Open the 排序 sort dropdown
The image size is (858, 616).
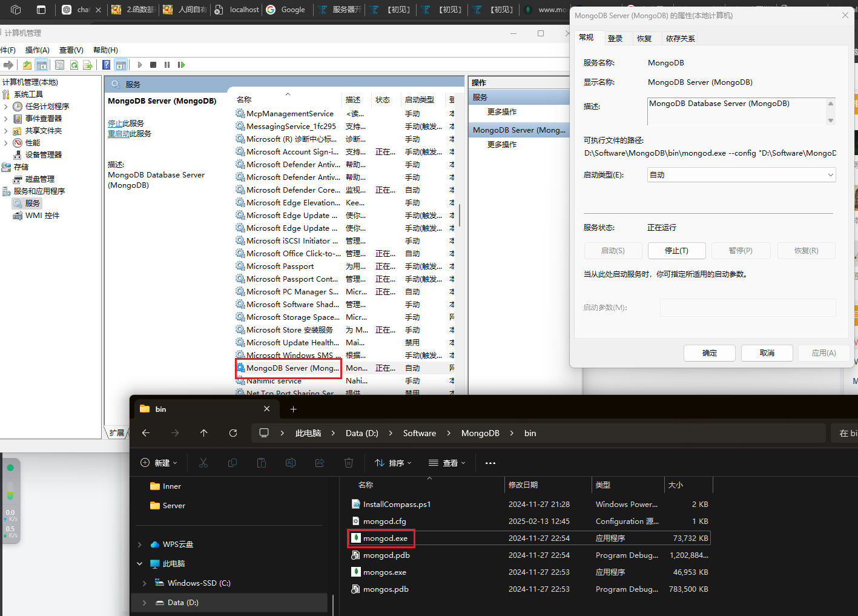[393, 463]
